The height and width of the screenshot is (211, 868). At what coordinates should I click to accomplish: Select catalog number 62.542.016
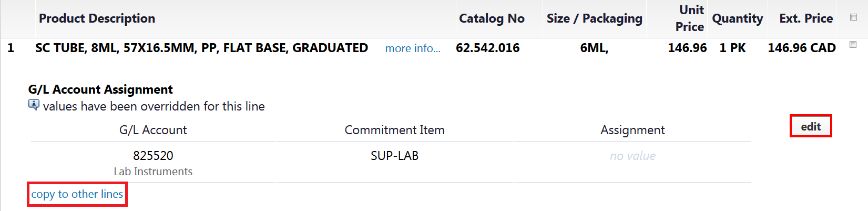[x=487, y=48]
